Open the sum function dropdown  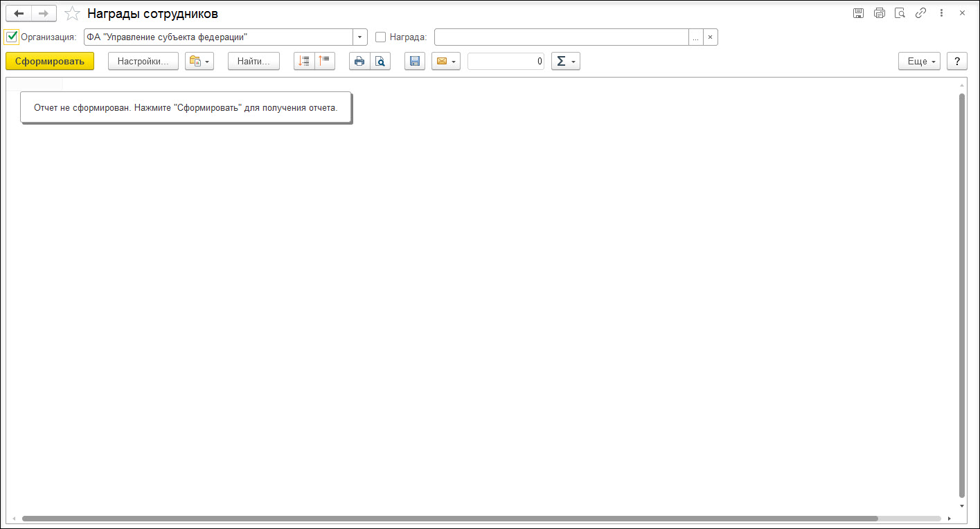[565, 61]
